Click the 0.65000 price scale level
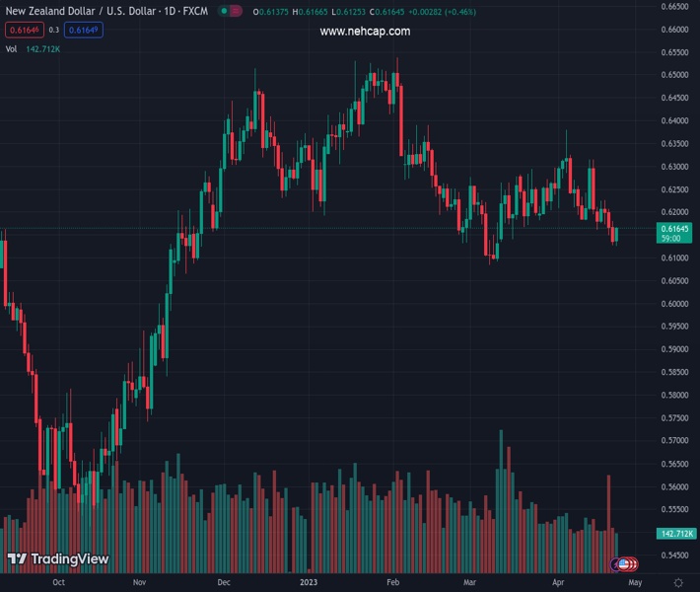 click(x=674, y=75)
